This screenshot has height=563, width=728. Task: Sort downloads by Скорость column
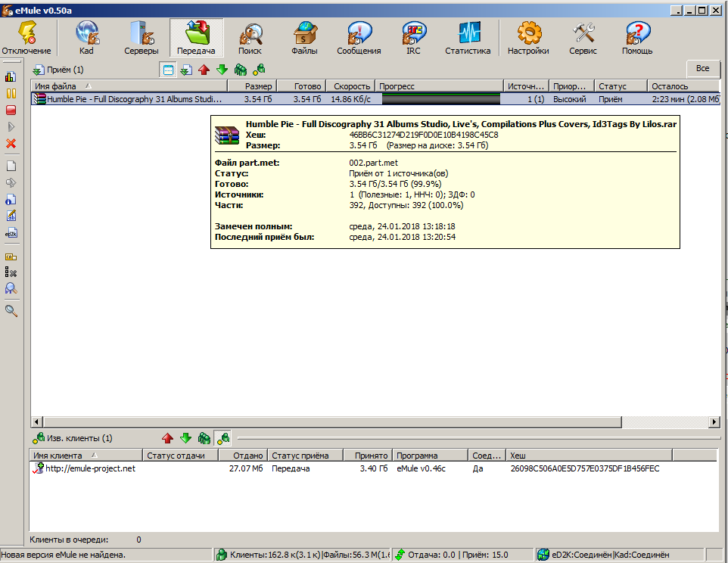pyautogui.click(x=350, y=86)
